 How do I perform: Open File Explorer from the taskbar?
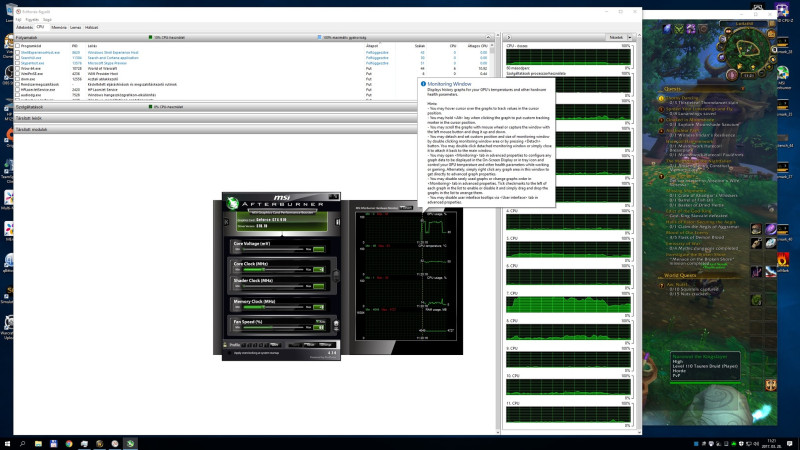[38, 444]
